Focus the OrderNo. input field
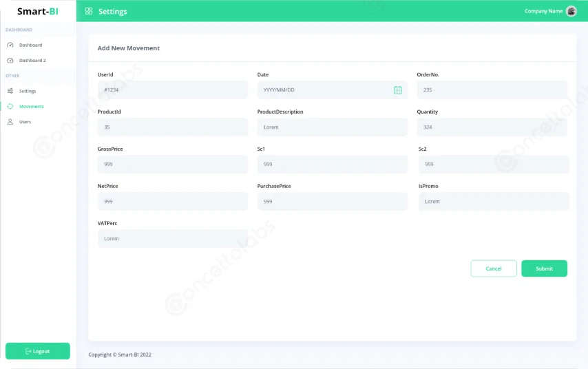Viewport: 588px width, 369px height. pos(492,90)
